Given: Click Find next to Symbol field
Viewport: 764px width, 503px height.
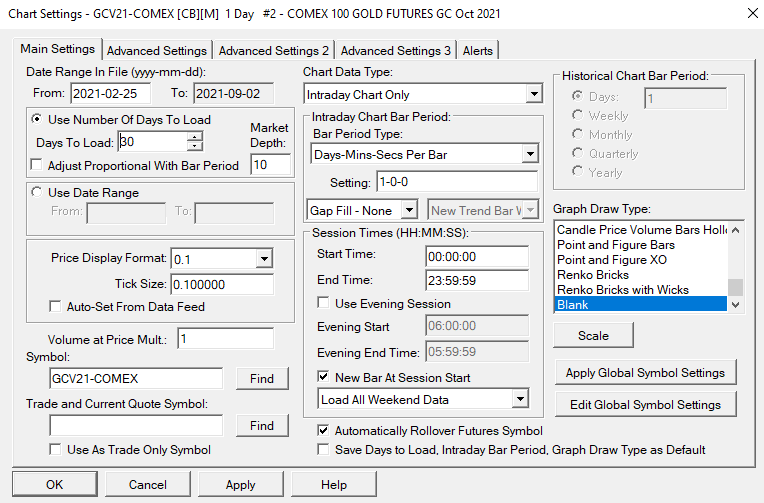Looking at the screenshot, I should tap(262, 378).
